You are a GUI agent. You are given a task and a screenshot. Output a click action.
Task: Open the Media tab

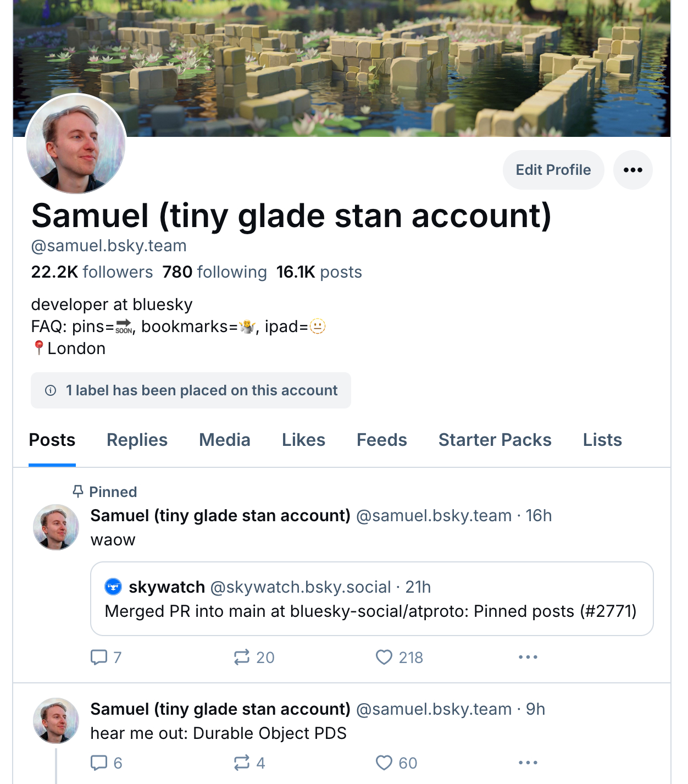(x=224, y=440)
